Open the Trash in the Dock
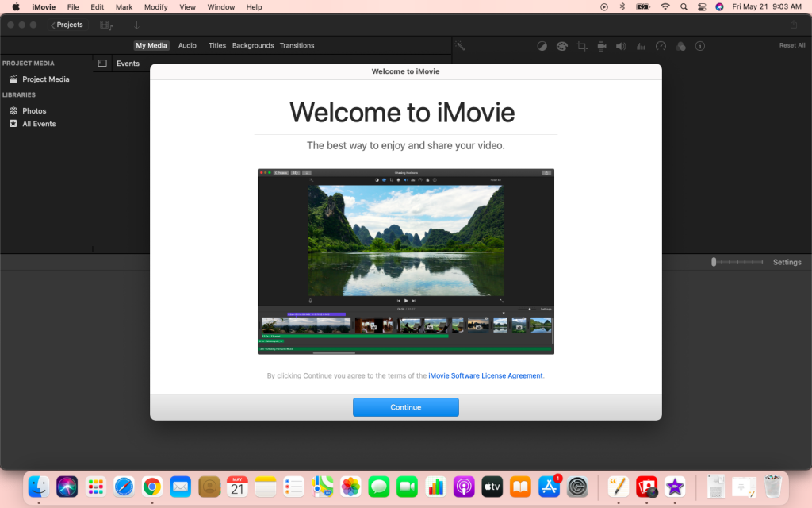This screenshot has width=812, height=508. point(772,487)
